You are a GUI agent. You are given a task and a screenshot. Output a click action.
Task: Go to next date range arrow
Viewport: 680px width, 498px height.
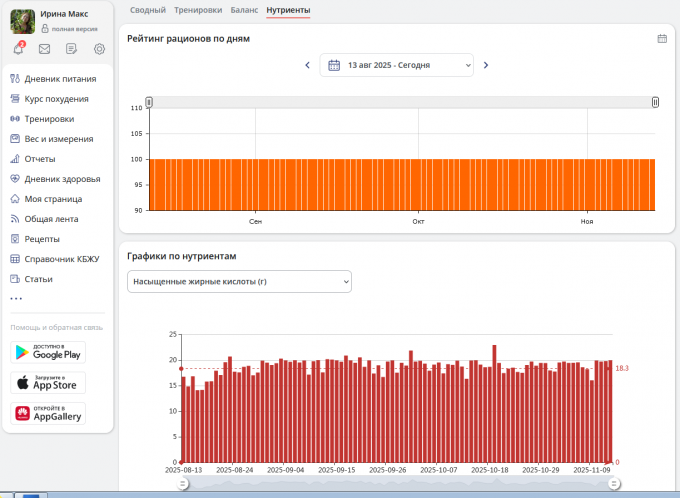(486, 65)
